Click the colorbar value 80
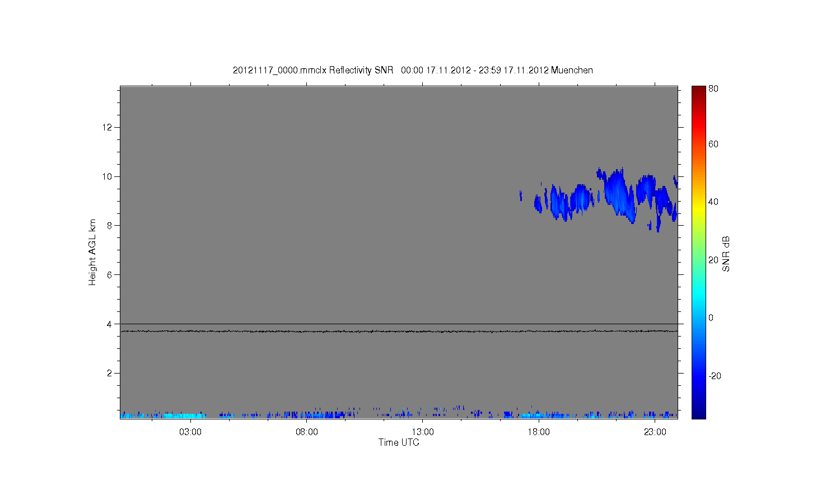Viewport: 840px width, 504px height. point(713,88)
